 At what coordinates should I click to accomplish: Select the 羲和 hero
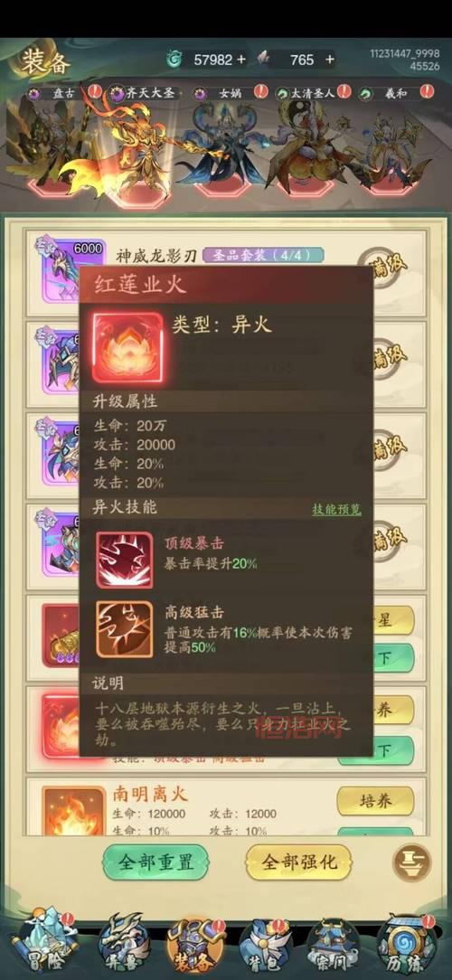click(396, 93)
